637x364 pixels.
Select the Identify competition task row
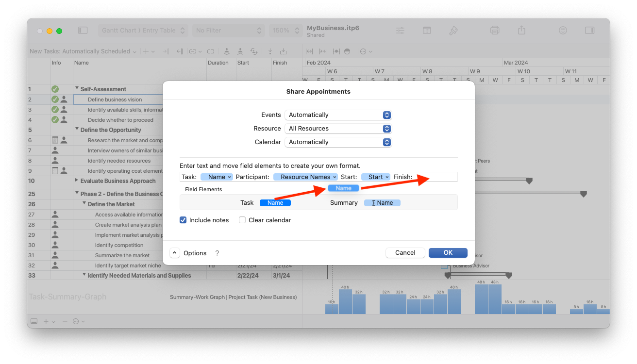click(x=119, y=245)
